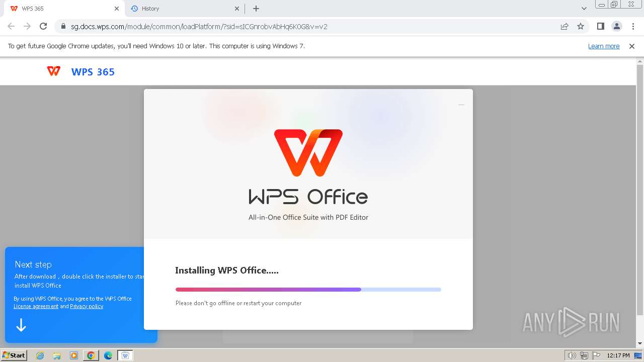The height and width of the screenshot is (362, 644).
Task: Bookmark this page with star icon
Action: coord(581,27)
